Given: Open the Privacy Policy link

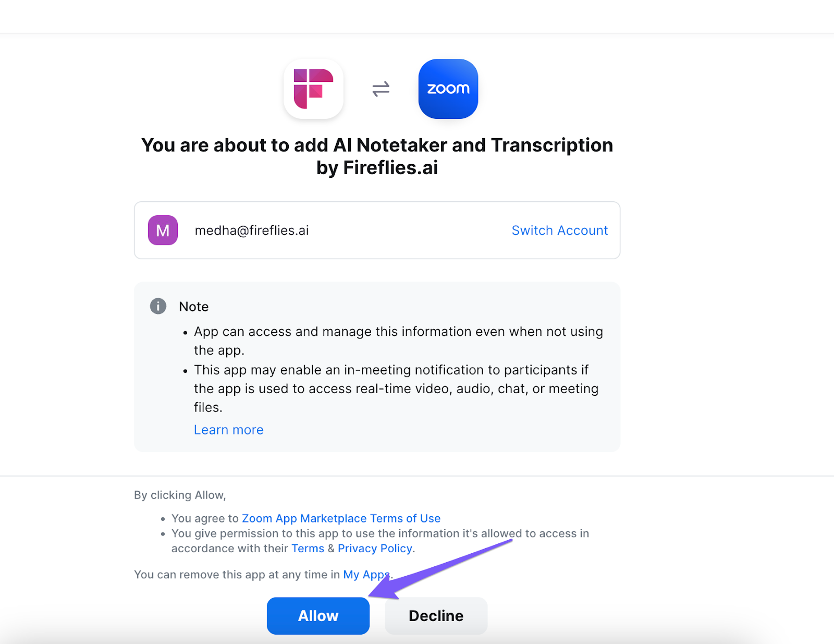Looking at the screenshot, I should 375,549.
